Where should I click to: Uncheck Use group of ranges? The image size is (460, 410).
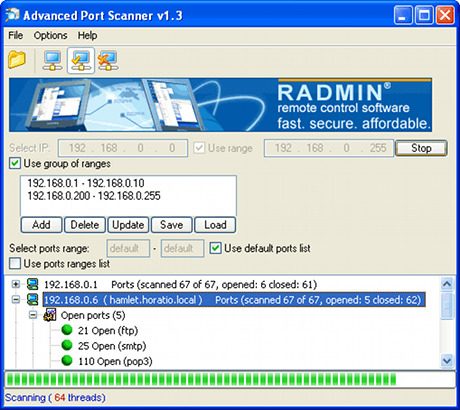[15, 164]
